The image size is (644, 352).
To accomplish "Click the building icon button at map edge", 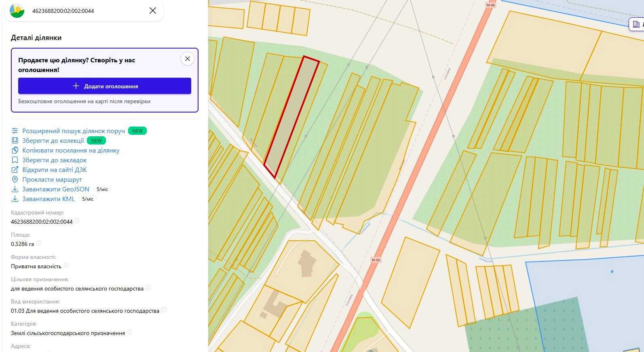I will pos(636,24).
